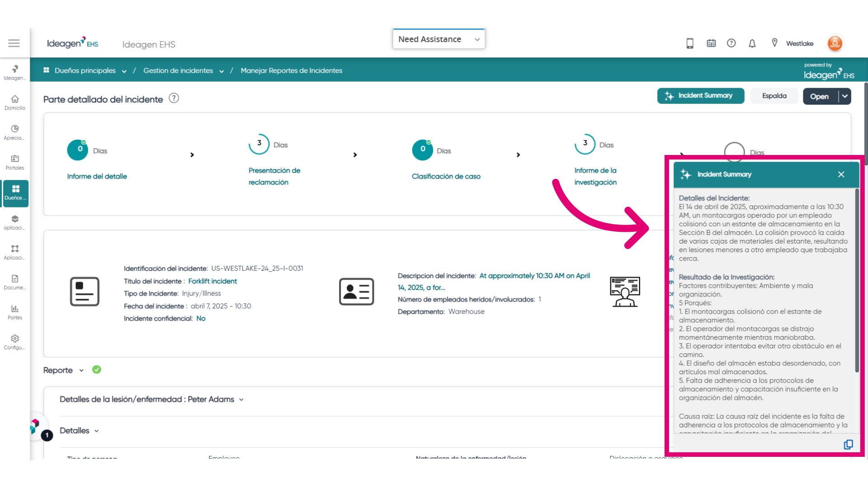The image size is (868, 488).
Task: Open Portales in the sidebar
Action: pyautogui.click(x=15, y=162)
